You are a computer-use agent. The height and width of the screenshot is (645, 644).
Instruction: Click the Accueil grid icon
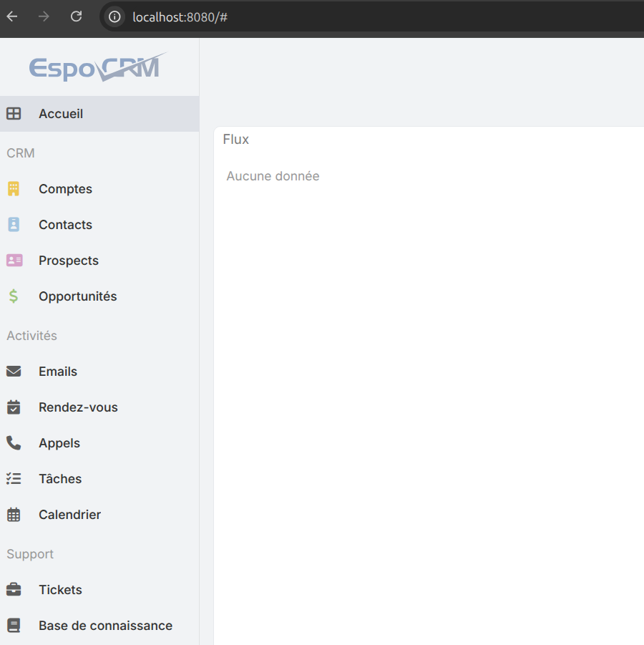click(14, 114)
